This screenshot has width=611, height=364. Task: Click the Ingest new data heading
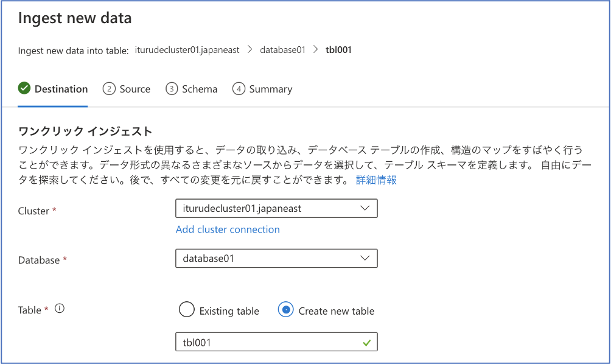(x=75, y=18)
